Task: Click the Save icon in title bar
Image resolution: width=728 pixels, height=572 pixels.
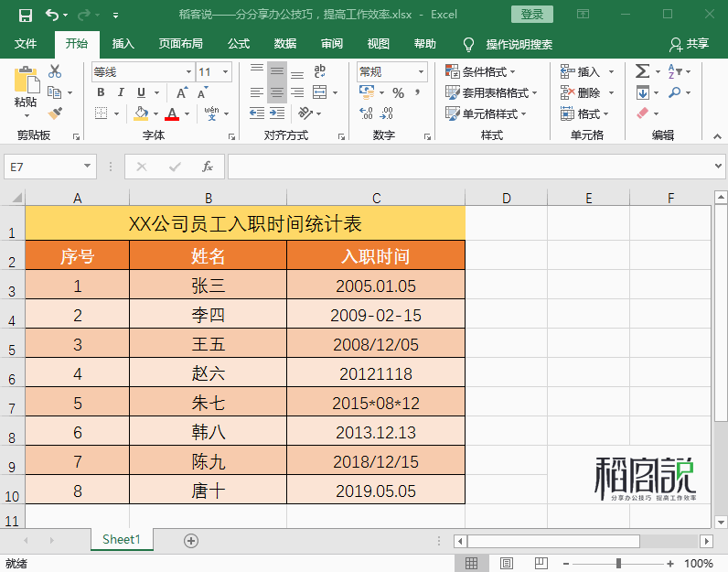Action: (x=25, y=15)
